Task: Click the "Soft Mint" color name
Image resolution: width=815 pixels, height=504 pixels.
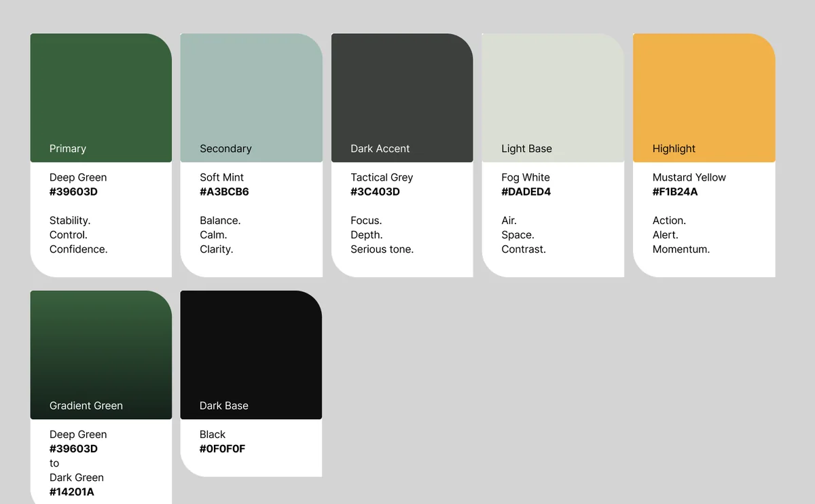Action: (x=221, y=177)
